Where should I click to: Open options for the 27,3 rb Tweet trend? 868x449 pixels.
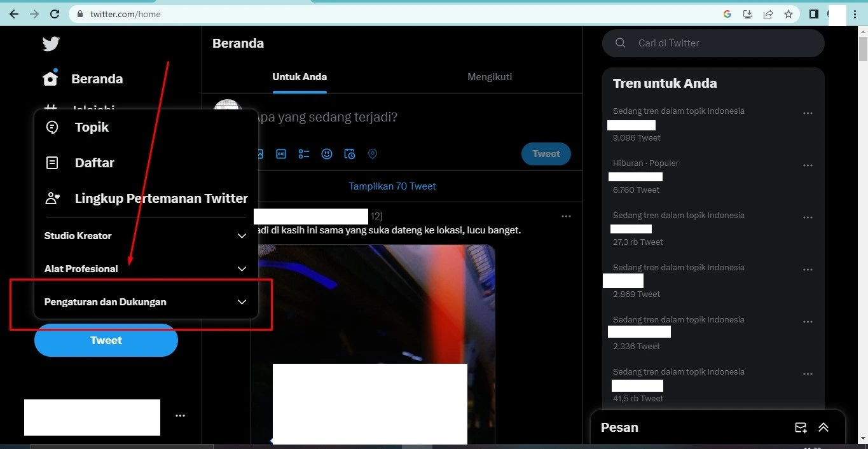[x=808, y=218]
